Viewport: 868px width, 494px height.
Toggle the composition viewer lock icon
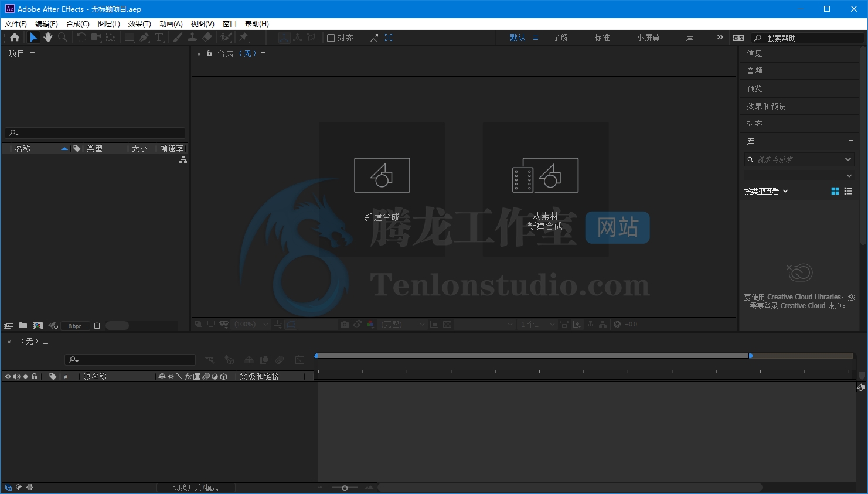point(209,53)
